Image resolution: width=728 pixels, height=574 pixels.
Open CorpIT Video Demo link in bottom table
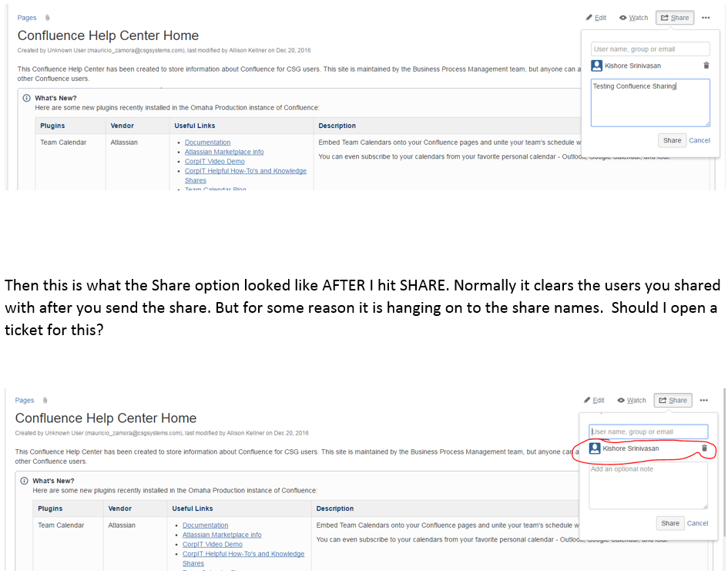[212, 544]
